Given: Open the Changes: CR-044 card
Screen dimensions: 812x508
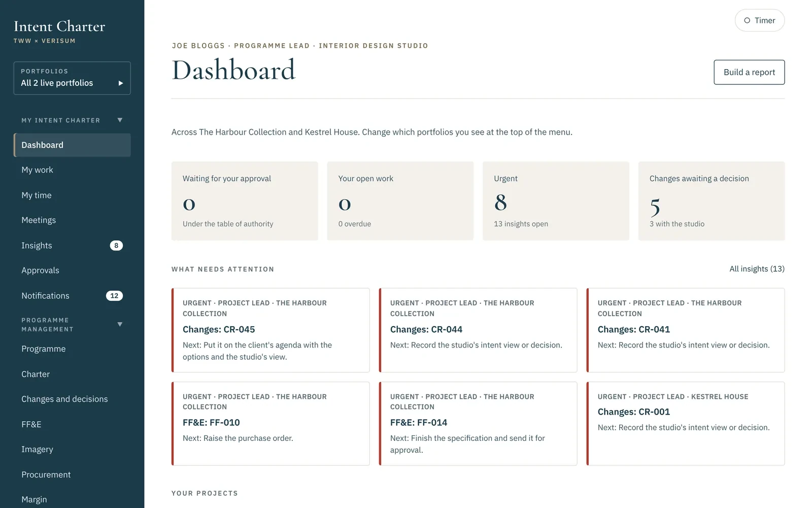Looking at the screenshot, I should coord(478,330).
